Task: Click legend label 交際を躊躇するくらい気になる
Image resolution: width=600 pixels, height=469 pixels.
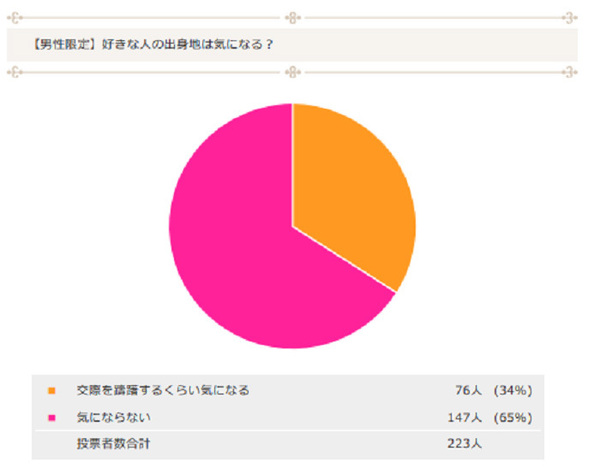Action: [163, 390]
